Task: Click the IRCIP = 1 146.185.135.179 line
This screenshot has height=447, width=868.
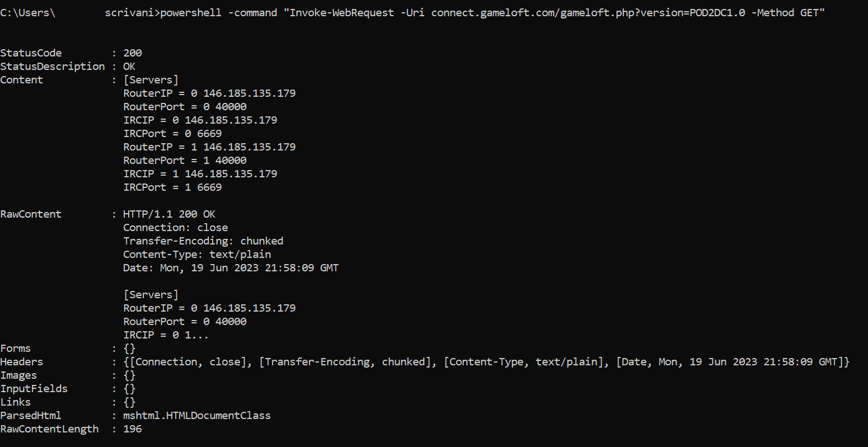Action: click(200, 174)
